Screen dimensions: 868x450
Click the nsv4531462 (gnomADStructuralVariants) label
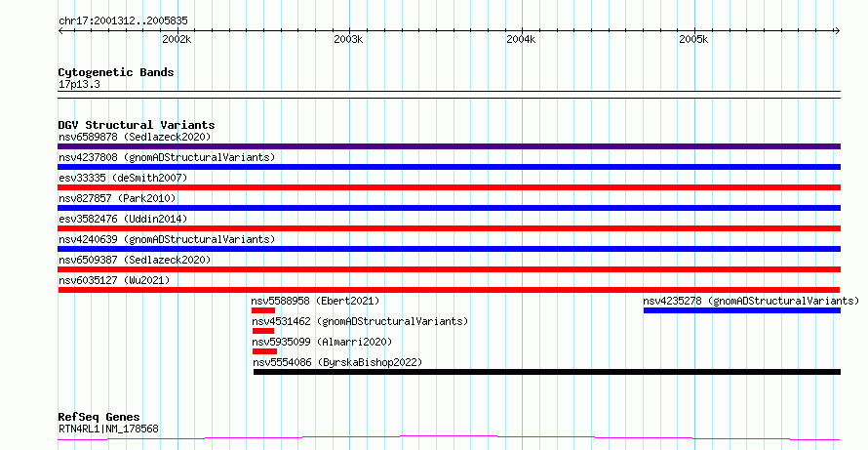[360, 321]
